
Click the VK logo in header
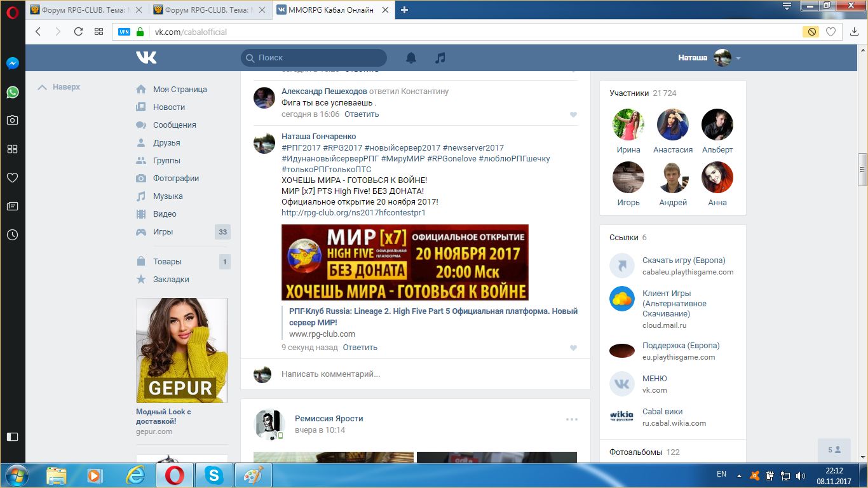pyautogui.click(x=146, y=58)
